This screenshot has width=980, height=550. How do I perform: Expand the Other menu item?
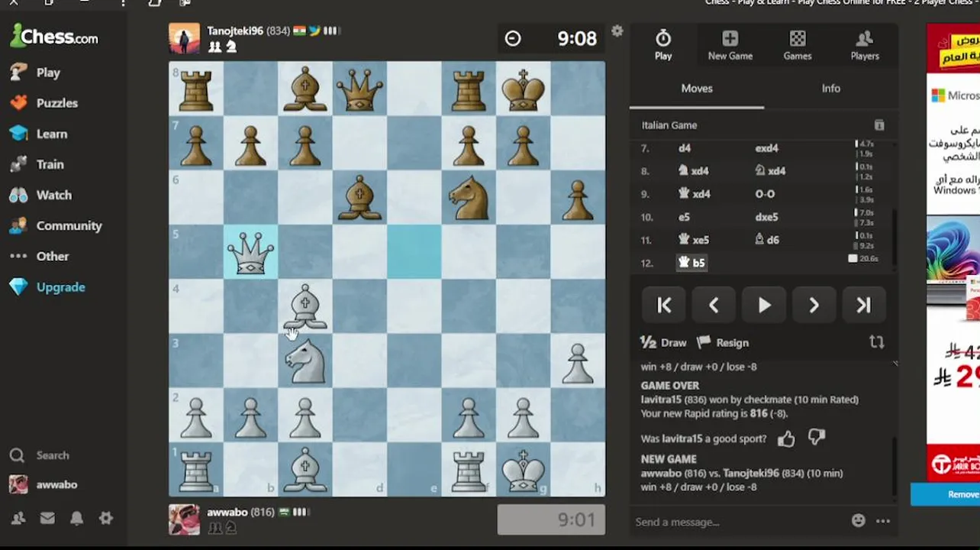click(39, 256)
